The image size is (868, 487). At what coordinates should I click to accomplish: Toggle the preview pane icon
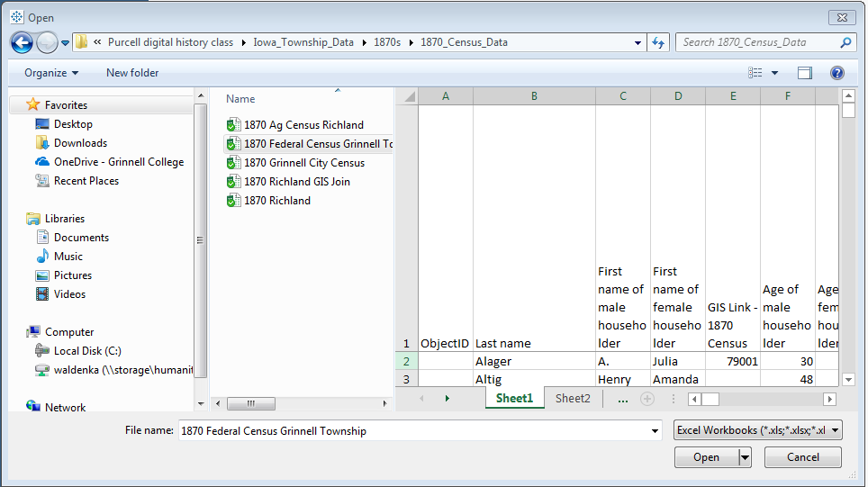pos(804,73)
